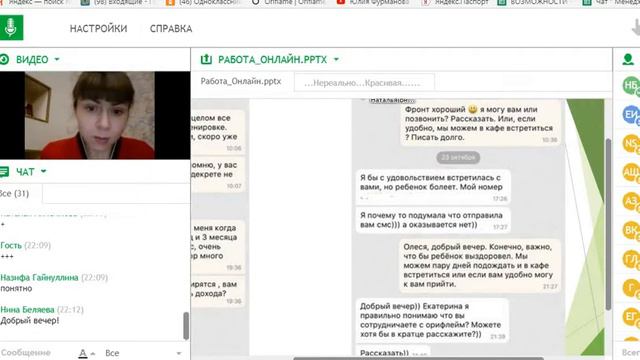This screenshot has height=360, width=640.
Task: Click the upload presentation icon
Action: [206, 59]
